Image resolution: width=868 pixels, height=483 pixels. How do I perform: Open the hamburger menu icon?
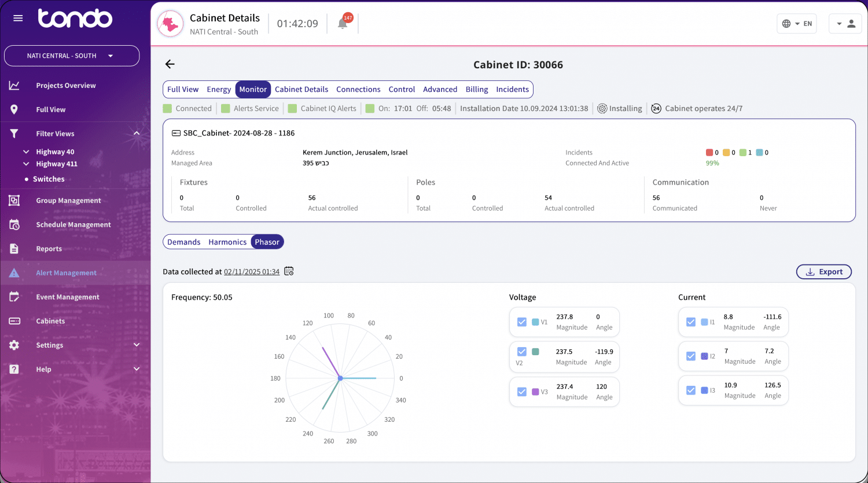tap(18, 18)
